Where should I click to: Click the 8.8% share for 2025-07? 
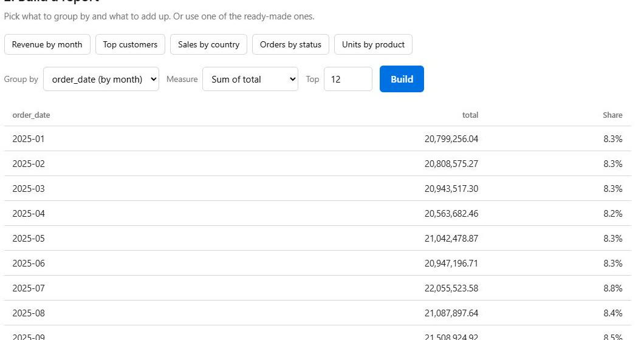[x=613, y=288]
